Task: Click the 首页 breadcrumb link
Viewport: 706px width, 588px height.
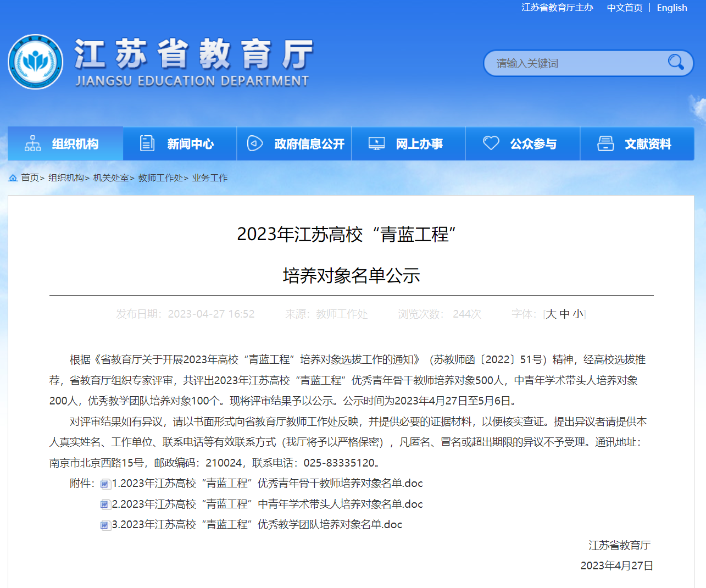Action: pos(30,177)
